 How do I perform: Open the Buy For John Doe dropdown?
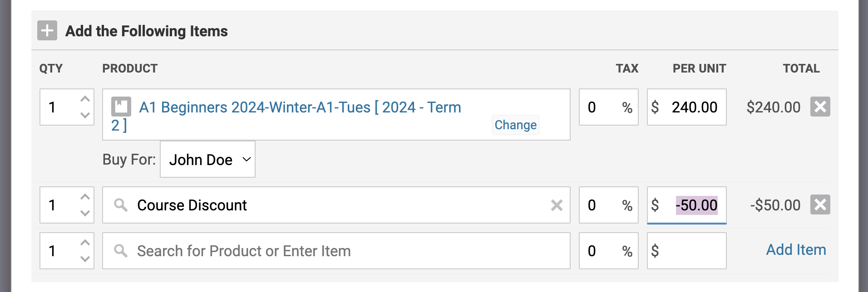point(207,160)
